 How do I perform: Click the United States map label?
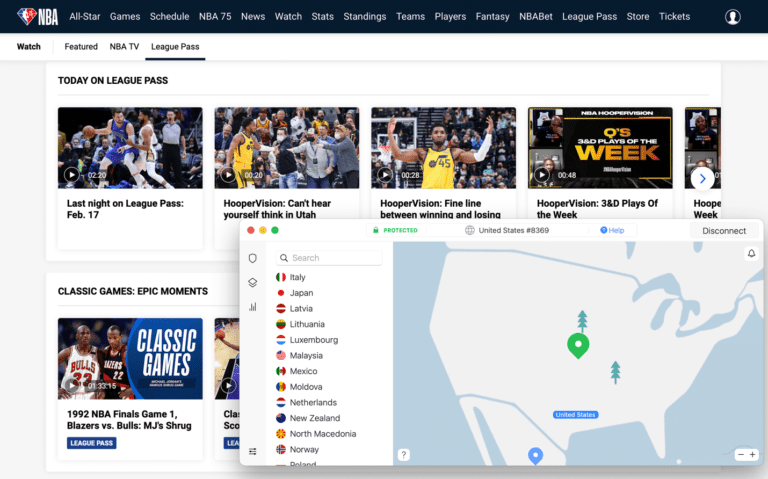(576, 415)
